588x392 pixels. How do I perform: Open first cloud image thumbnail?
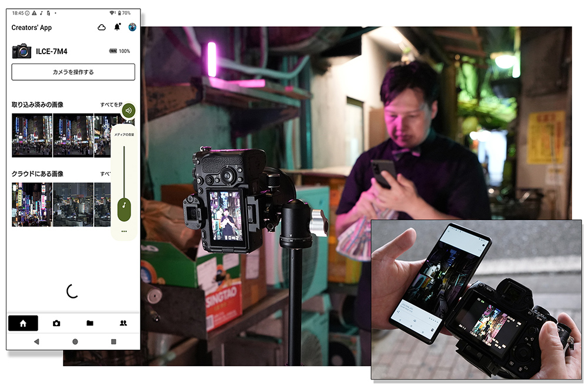click(x=32, y=204)
